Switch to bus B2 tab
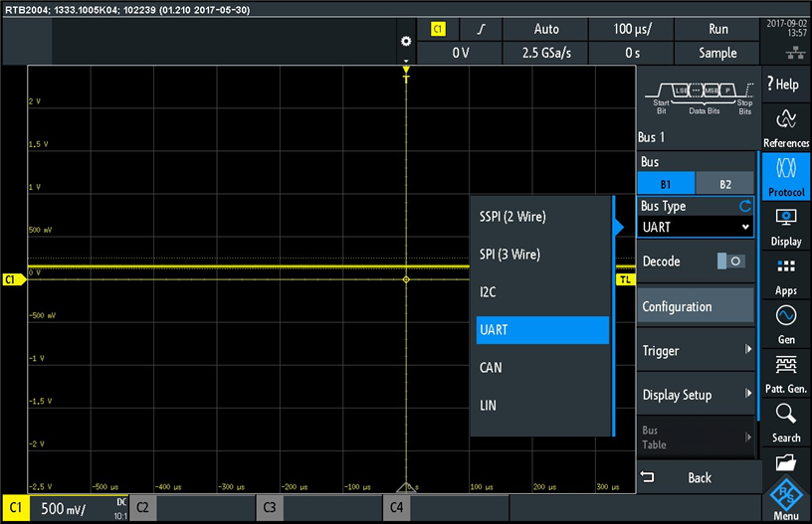This screenshot has width=812, height=524. (x=724, y=183)
